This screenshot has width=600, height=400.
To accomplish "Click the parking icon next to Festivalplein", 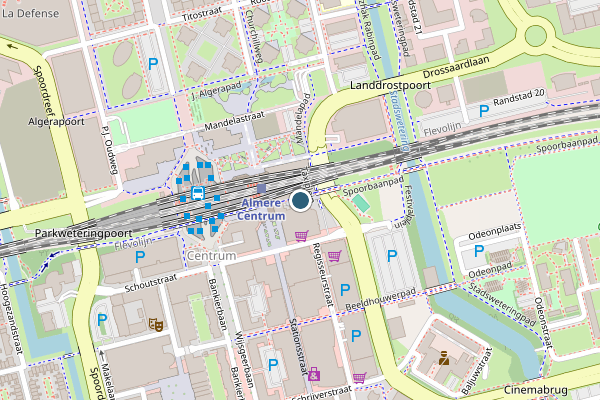I will [x=392, y=256].
